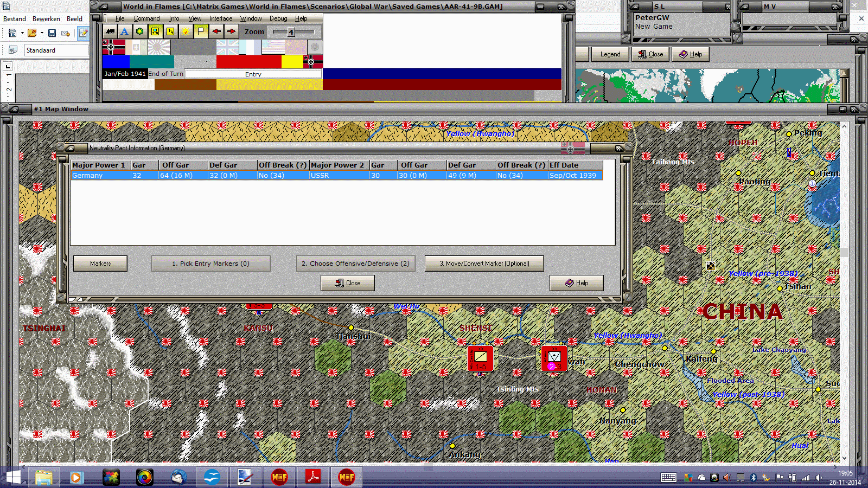Image resolution: width=868 pixels, height=488 pixels.
Task: Click the red infantry unit counter in Shensi
Action: [x=480, y=358]
